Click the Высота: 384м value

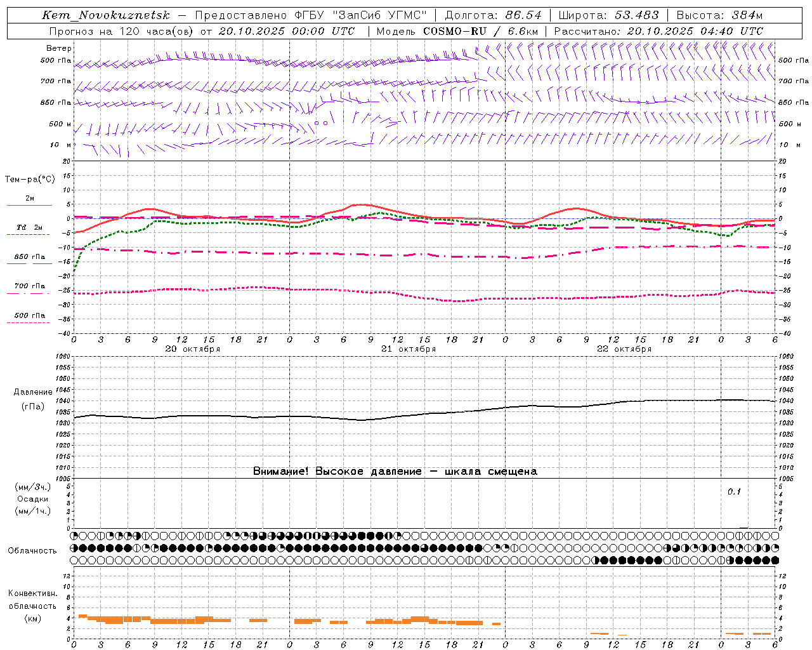click(x=719, y=15)
